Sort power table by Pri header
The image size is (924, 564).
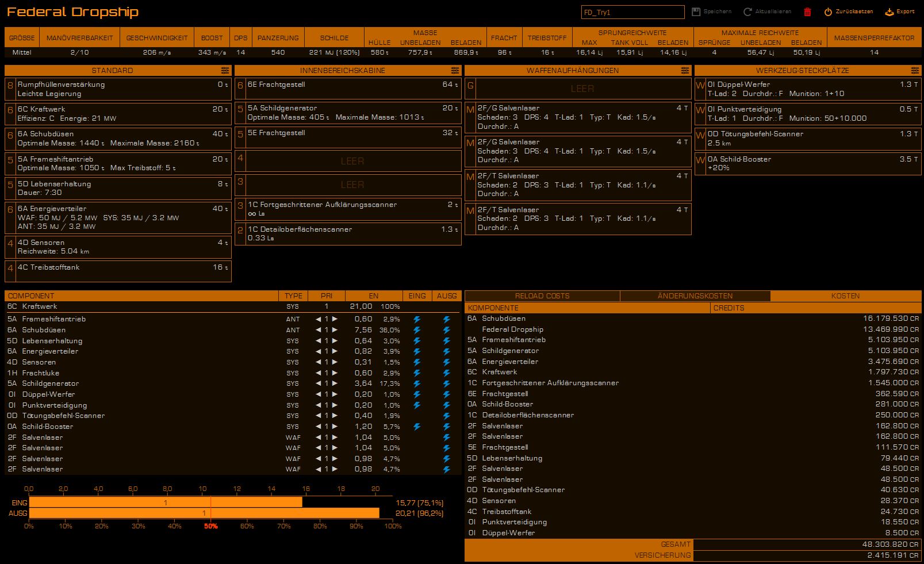pyautogui.click(x=327, y=296)
